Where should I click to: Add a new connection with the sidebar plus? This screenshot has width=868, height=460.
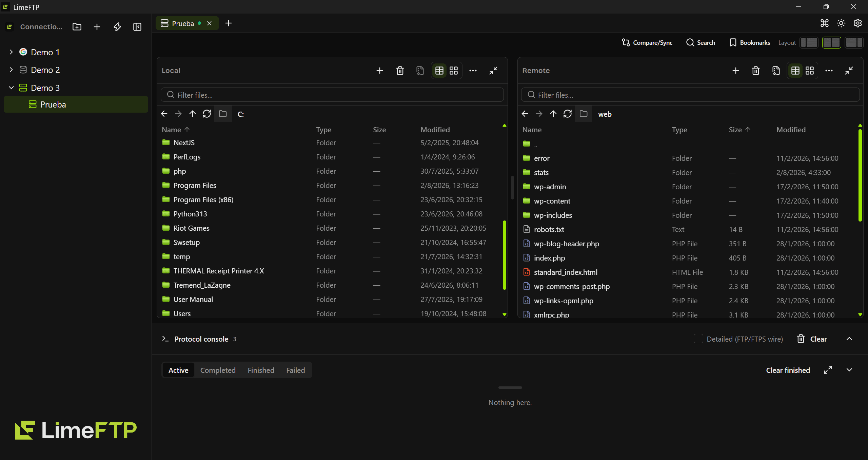tap(97, 27)
